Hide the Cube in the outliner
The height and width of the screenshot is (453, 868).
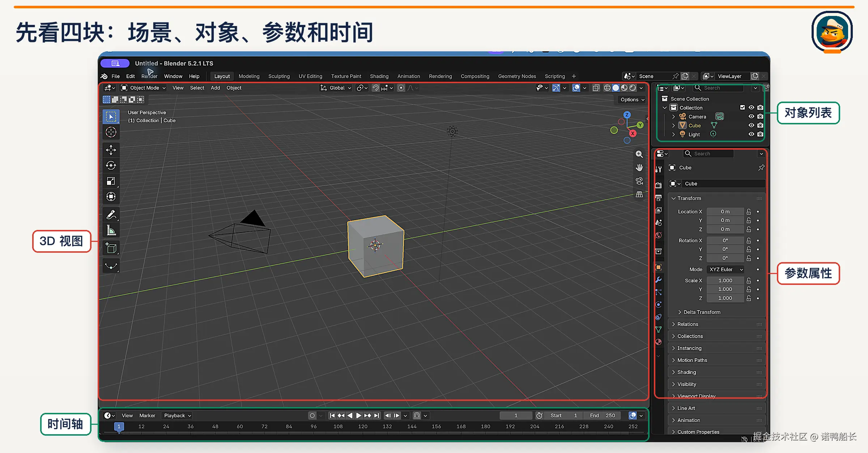tap(751, 125)
